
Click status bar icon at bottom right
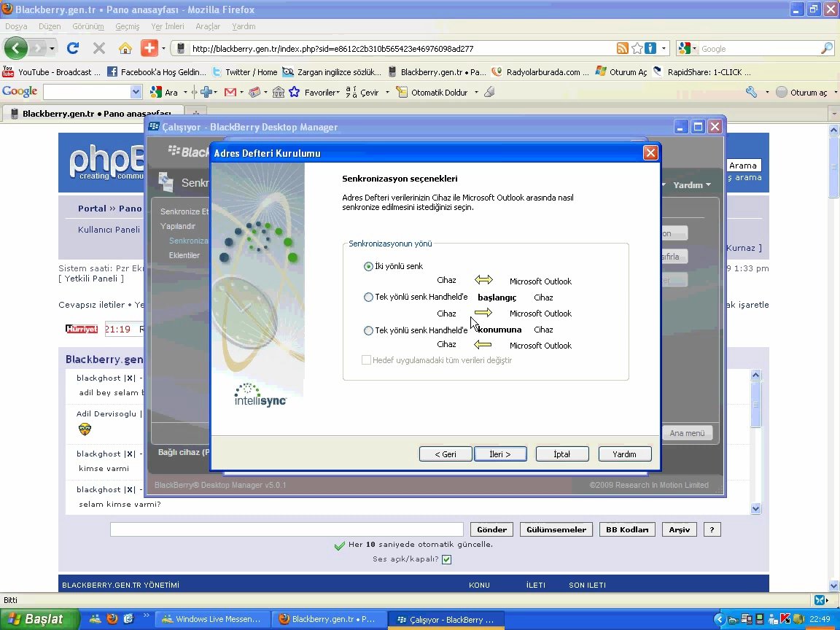pyautogui.click(x=820, y=600)
